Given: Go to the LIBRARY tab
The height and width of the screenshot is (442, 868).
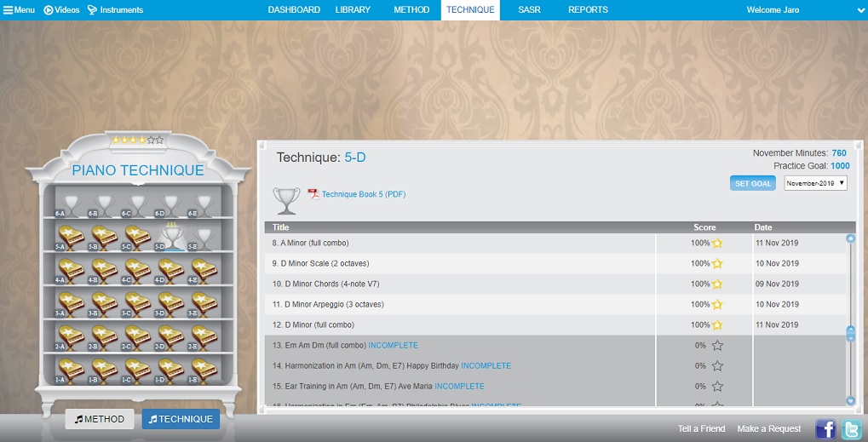Looking at the screenshot, I should (353, 10).
